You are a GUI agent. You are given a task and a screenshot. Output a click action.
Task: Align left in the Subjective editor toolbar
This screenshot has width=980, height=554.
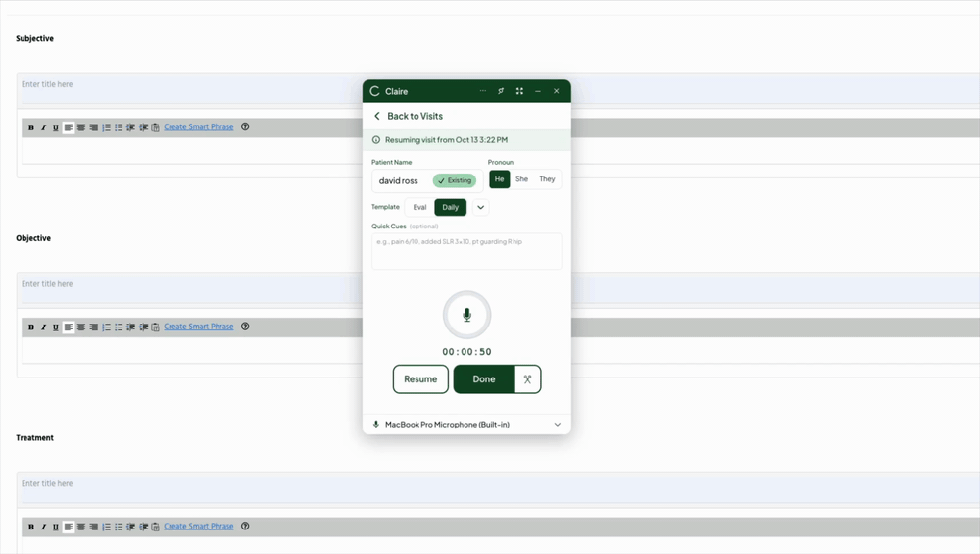69,127
